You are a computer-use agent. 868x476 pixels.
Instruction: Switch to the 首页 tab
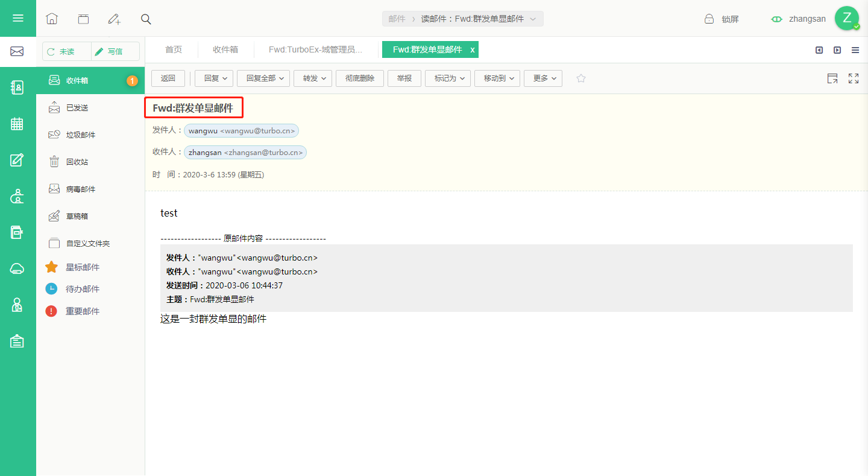coord(174,49)
